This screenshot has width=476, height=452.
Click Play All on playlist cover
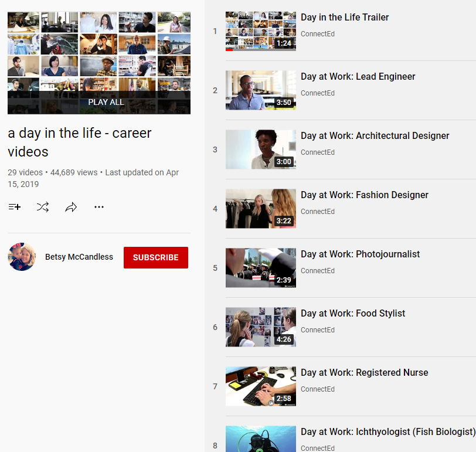[106, 102]
